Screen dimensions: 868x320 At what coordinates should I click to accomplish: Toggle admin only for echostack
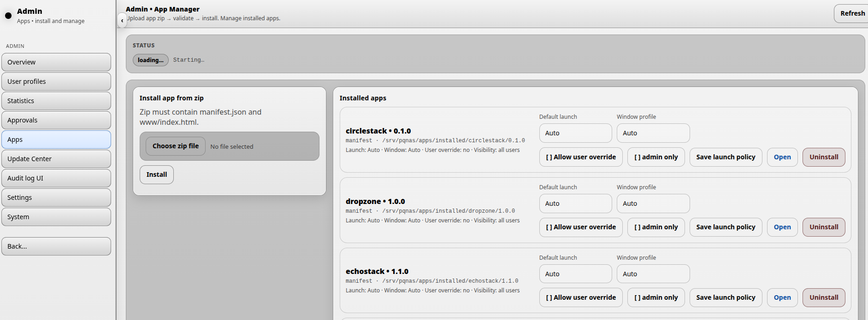[656, 297]
